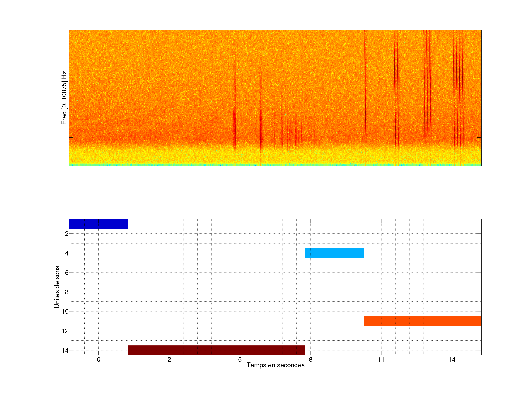Click x-axis tick label 5
The image size is (532, 399).
240,359
